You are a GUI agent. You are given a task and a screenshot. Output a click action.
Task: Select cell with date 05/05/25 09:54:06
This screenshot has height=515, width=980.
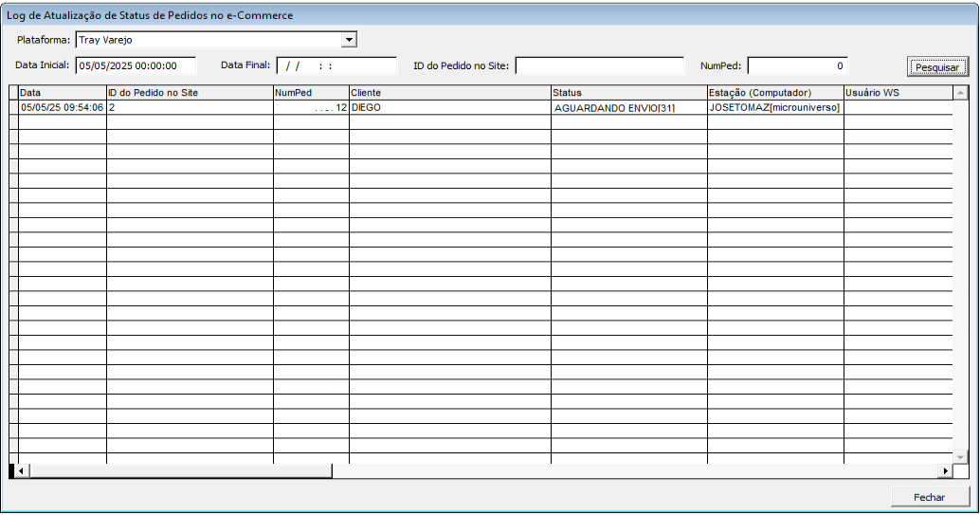(x=63, y=107)
